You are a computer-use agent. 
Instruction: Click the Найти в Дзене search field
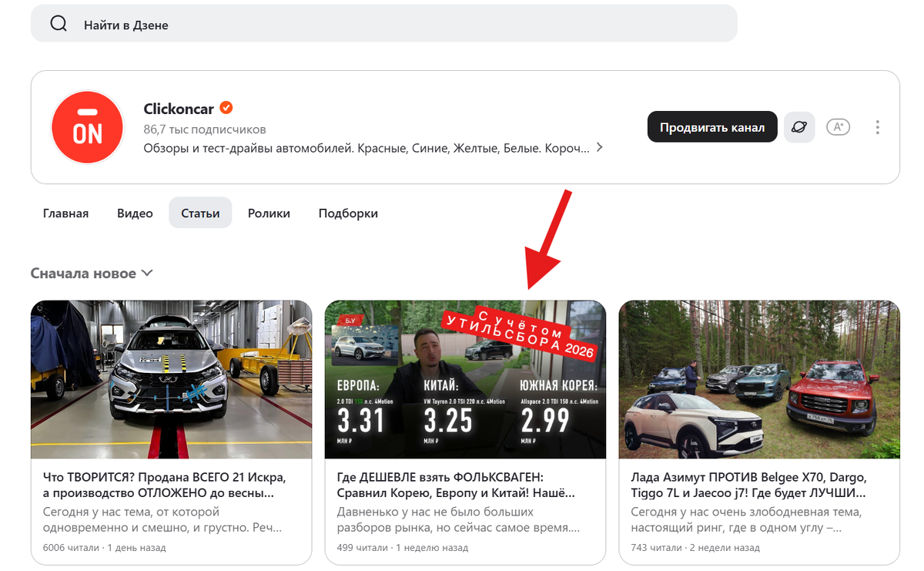click(384, 24)
